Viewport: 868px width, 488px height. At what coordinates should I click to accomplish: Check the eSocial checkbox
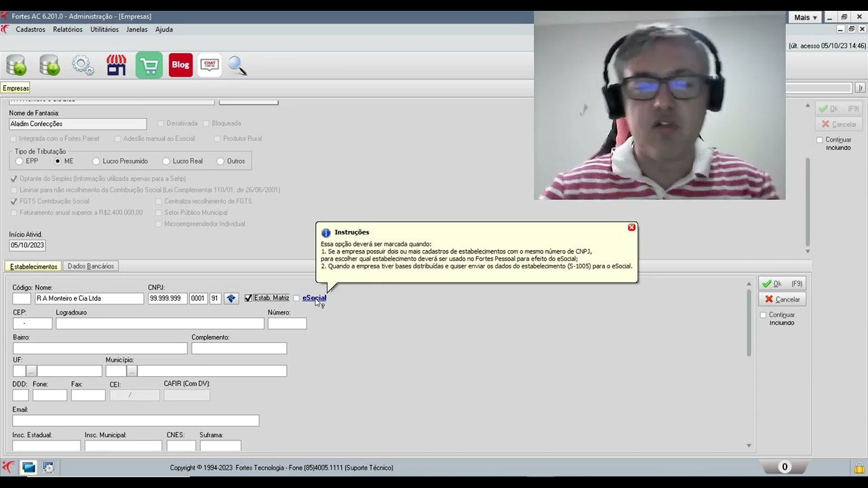pyautogui.click(x=296, y=298)
